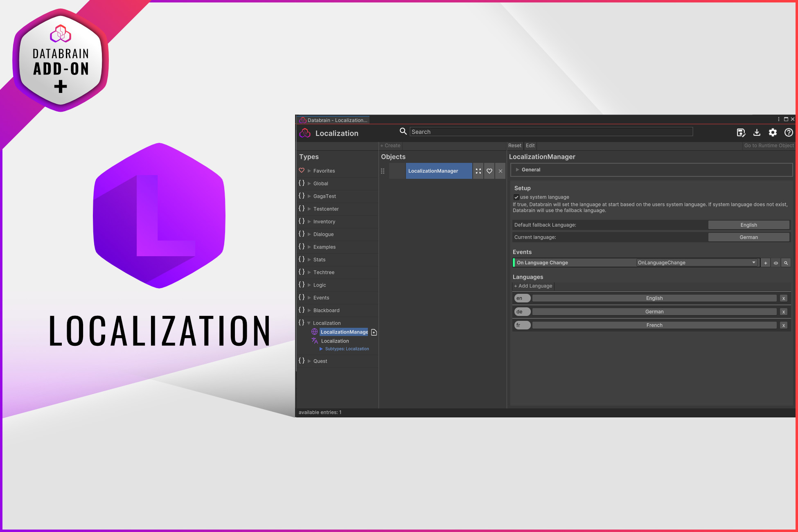Expand the General section
The width and height of the screenshot is (798, 532).
pos(518,169)
